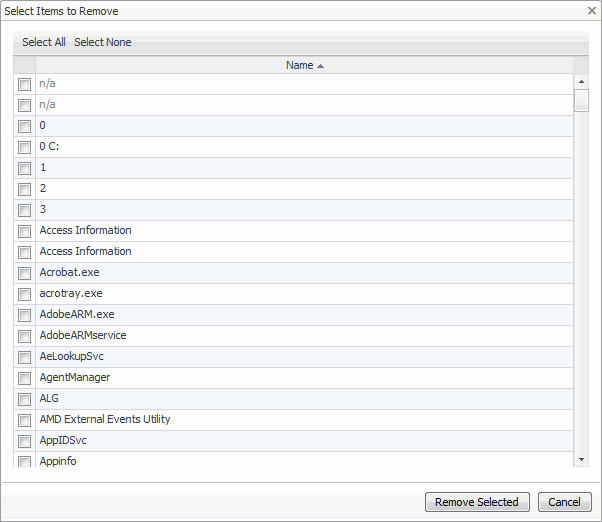The height and width of the screenshot is (522, 602).
Task: Click the header checkbox column cell
Action: tap(25, 65)
